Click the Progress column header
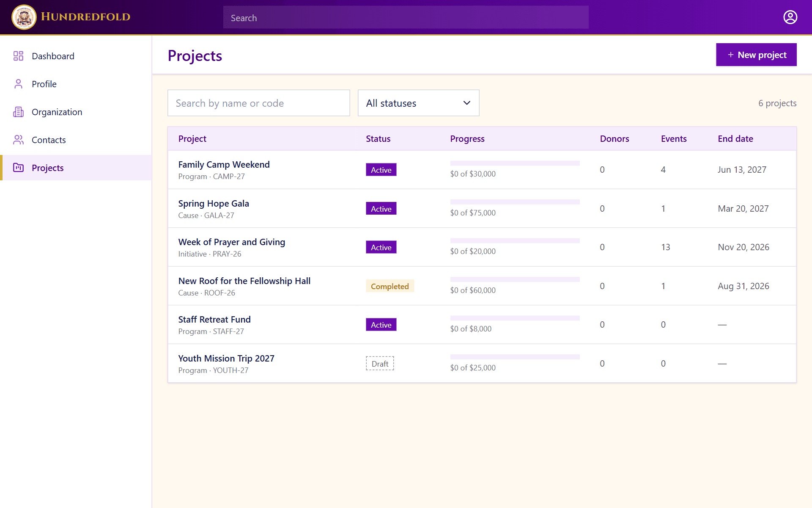This screenshot has width=812, height=508. 467,139
